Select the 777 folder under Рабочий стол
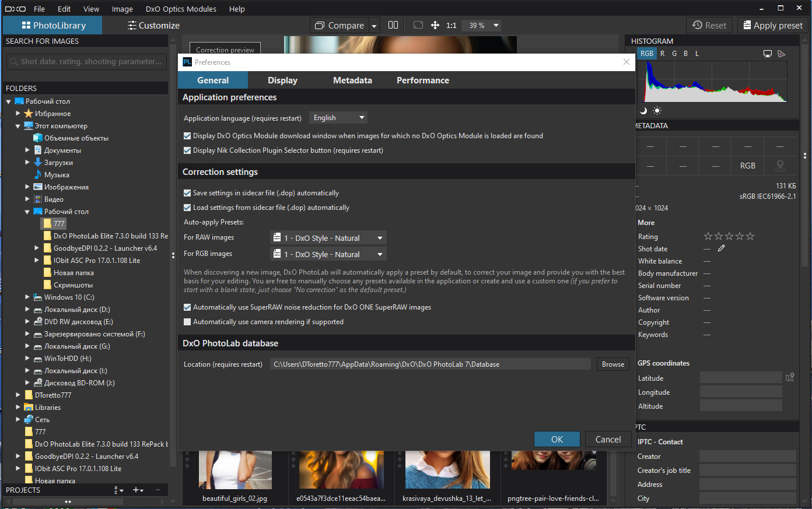This screenshot has height=509, width=812. pos(54,223)
